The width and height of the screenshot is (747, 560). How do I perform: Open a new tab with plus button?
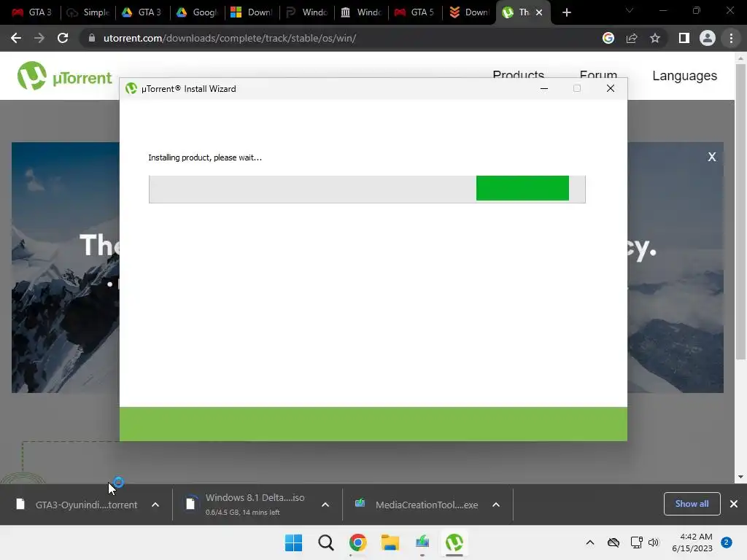(x=566, y=12)
